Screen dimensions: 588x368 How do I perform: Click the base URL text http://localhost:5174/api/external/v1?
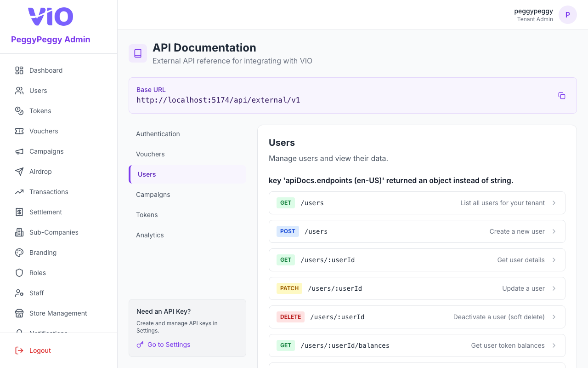[218, 100]
